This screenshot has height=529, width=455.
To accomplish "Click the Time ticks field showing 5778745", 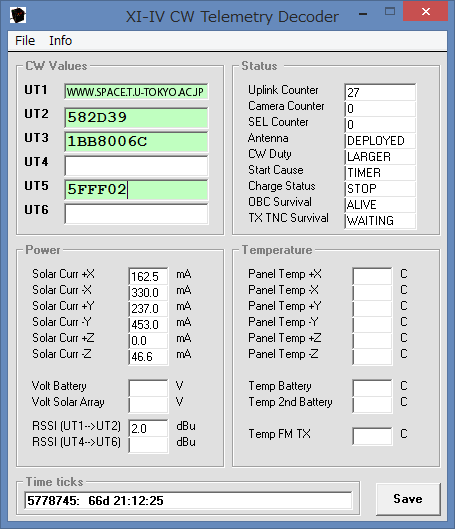I will [x=188, y=500].
